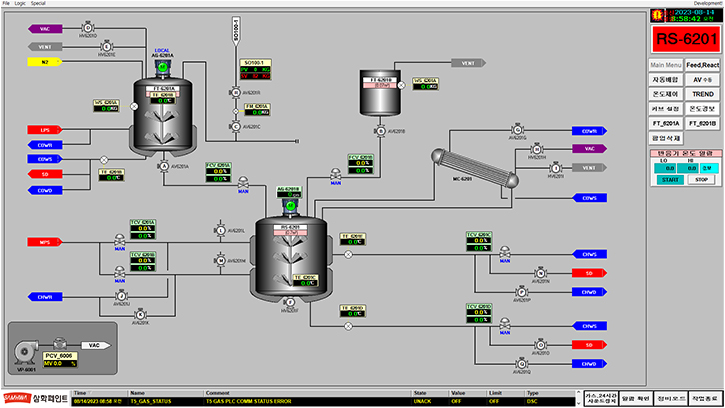725x408 pixels.
Task: Open valve AV6201L symbol
Action: [221, 230]
